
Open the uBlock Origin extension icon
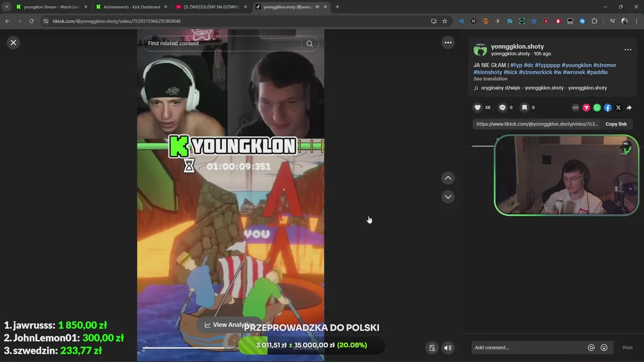pos(546,21)
